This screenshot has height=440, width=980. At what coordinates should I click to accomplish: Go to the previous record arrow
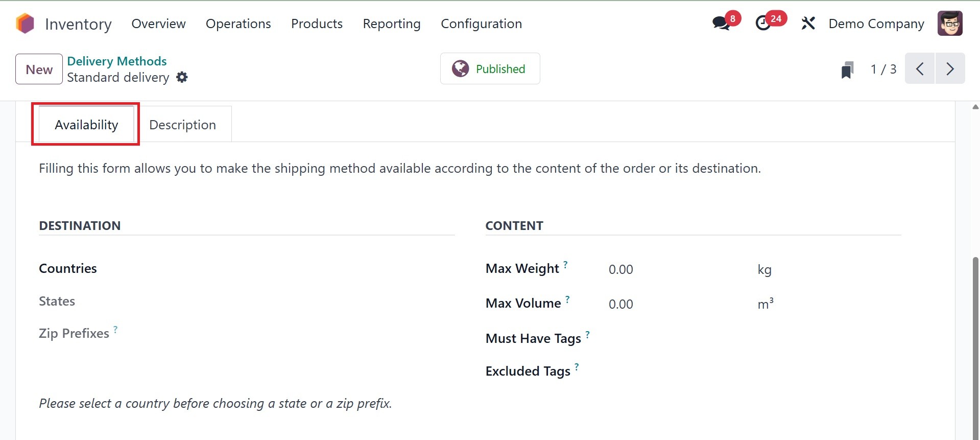point(920,68)
